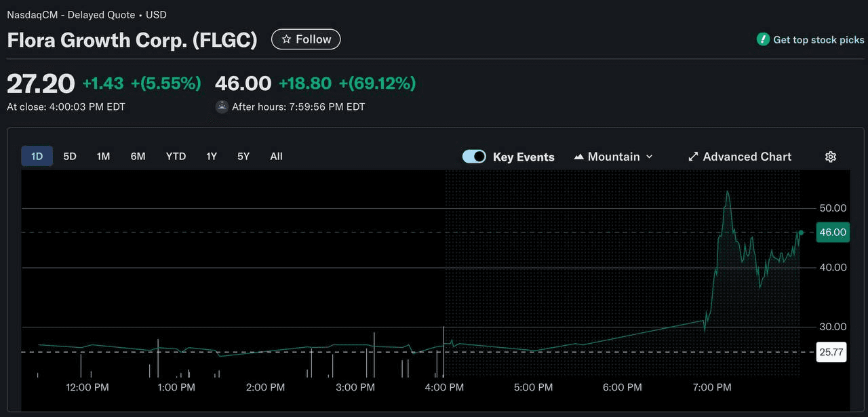Click the 50.00 price axis label

click(833, 208)
